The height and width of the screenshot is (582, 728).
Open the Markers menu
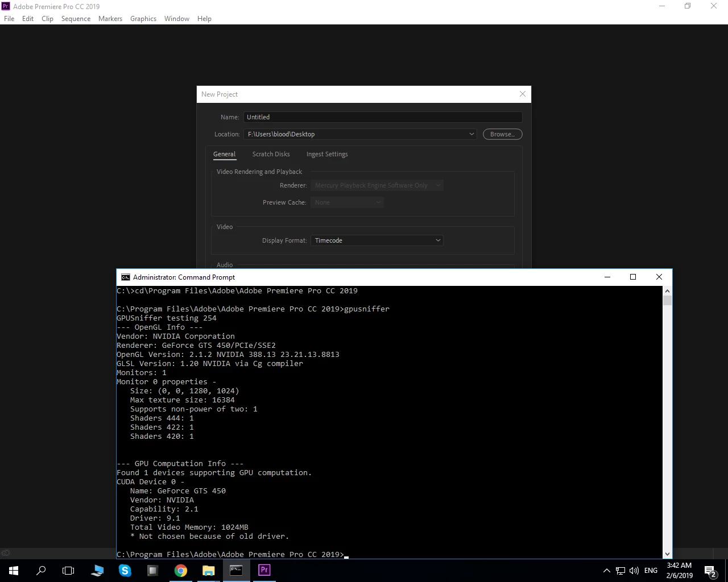(x=110, y=19)
